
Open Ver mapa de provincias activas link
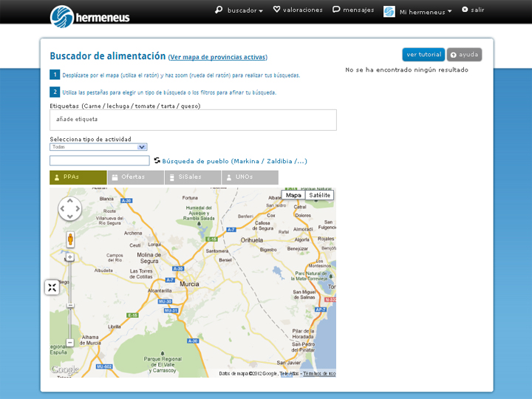218,57
